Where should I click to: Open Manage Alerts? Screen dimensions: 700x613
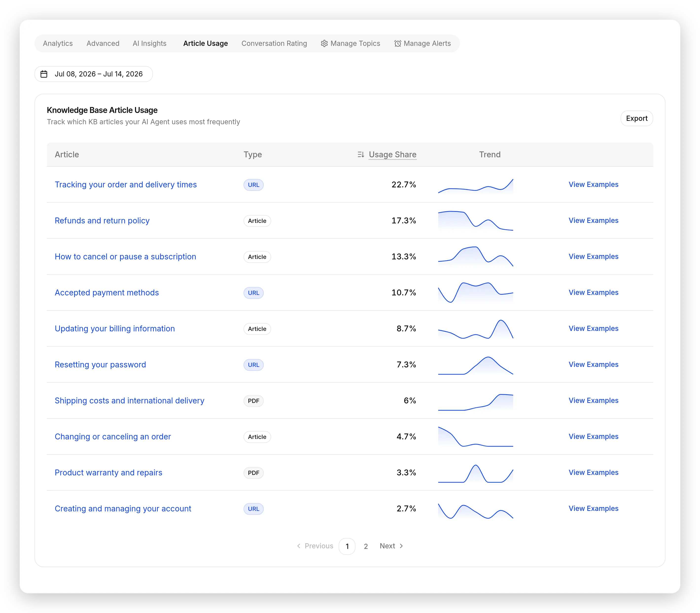click(423, 43)
